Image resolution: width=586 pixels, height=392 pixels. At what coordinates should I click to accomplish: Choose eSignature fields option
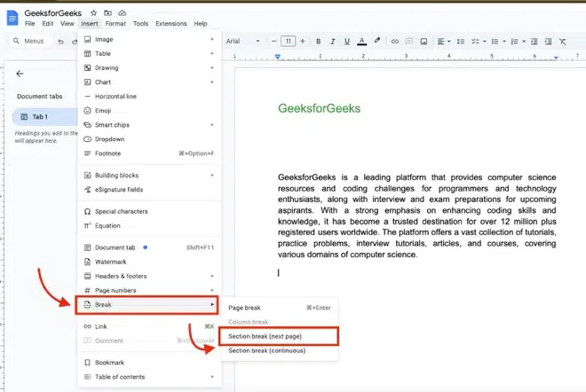(x=149, y=189)
